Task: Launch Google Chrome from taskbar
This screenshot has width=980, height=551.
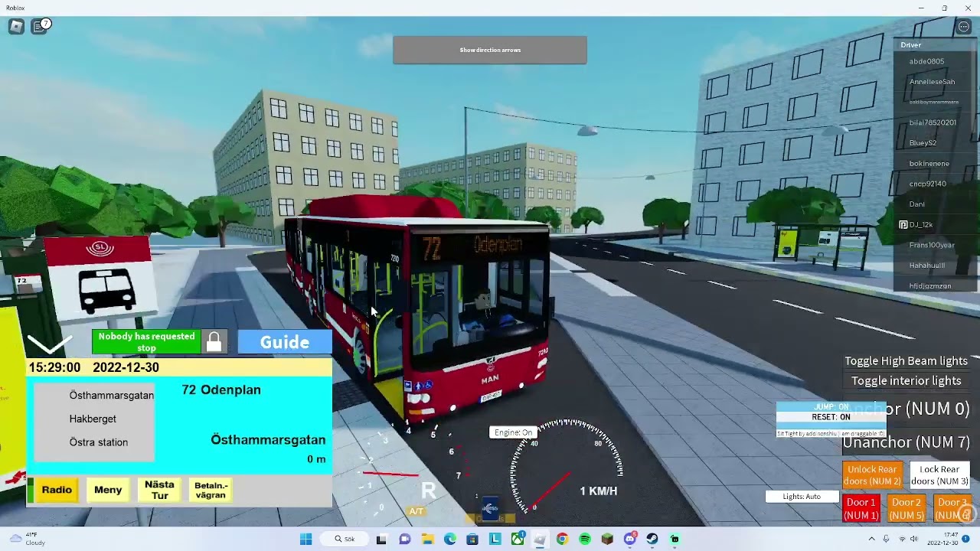Action: 563,539
